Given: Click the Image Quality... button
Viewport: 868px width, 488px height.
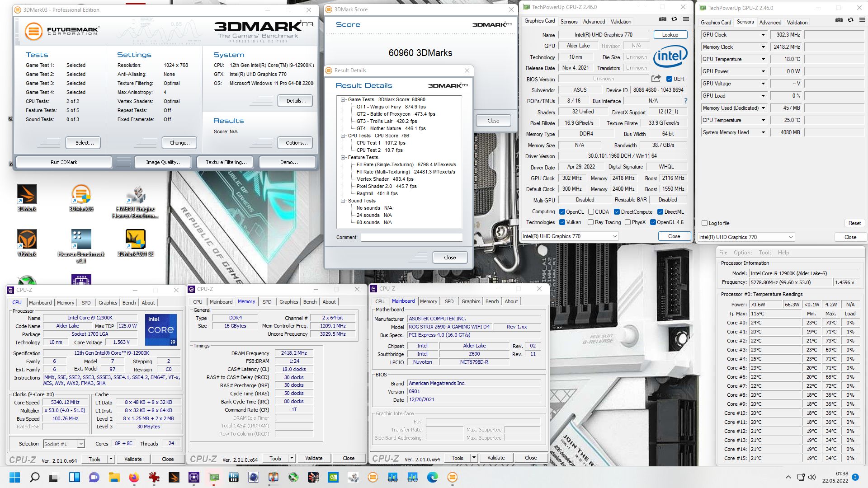Looking at the screenshot, I should pyautogui.click(x=164, y=162).
